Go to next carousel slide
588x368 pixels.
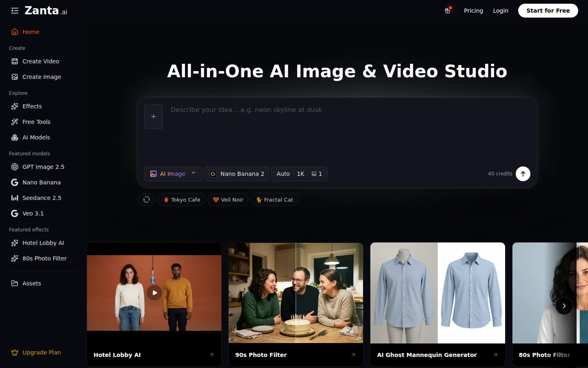tap(564, 306)
